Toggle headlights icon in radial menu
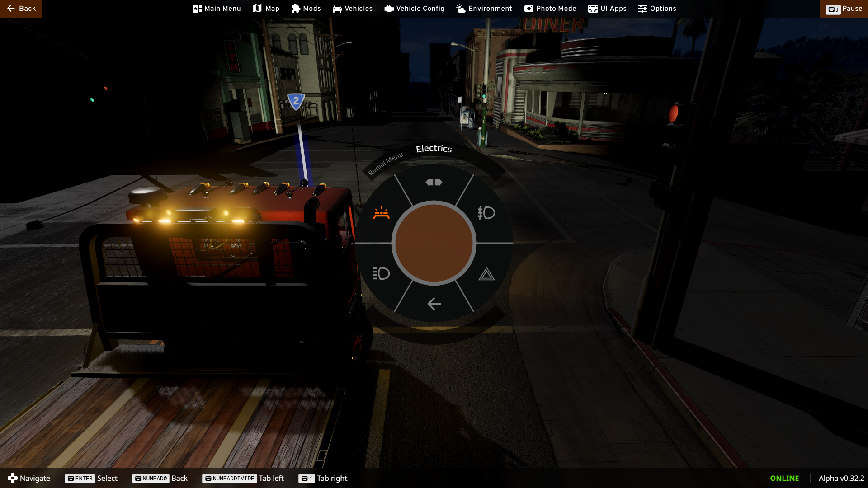 click(381, 273)
